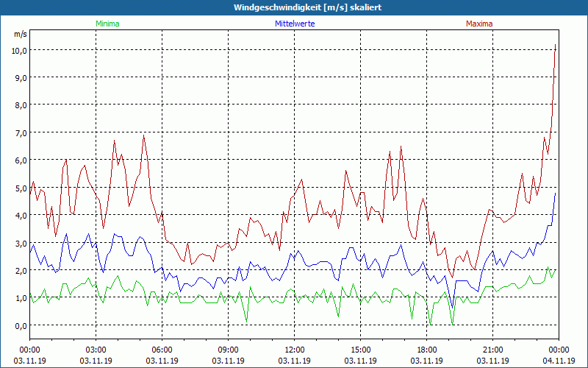Click the 03:00 time axis label
Viewport: 588px width, 368px height.
tap(96, 350)
